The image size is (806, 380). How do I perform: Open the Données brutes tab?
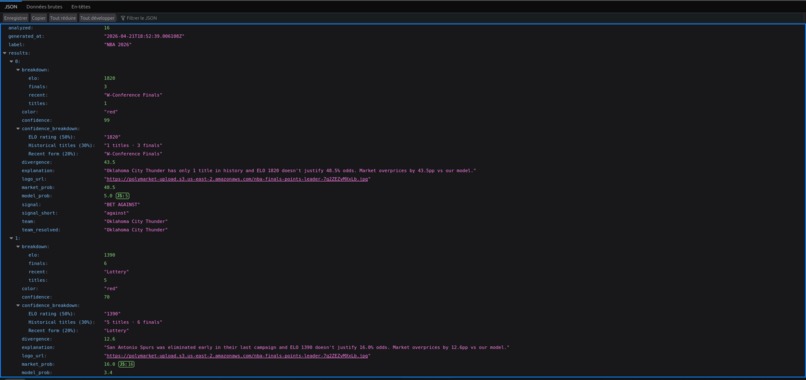point(44,7)
